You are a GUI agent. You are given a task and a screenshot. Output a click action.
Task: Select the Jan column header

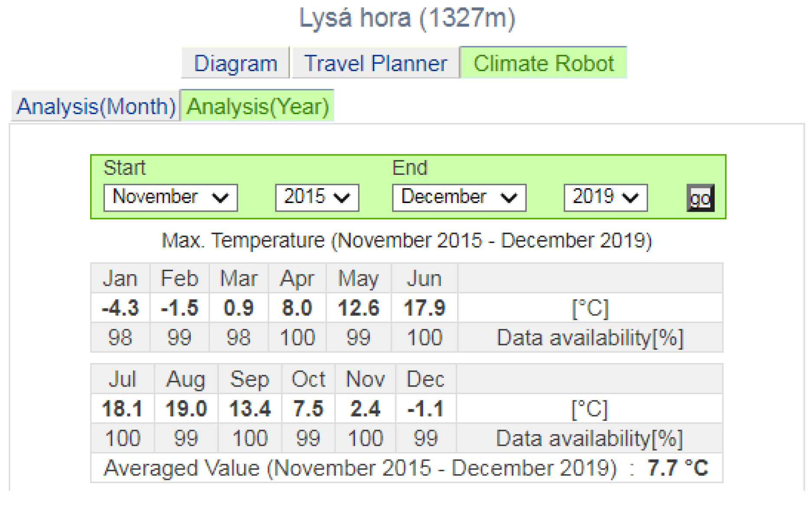120,279
